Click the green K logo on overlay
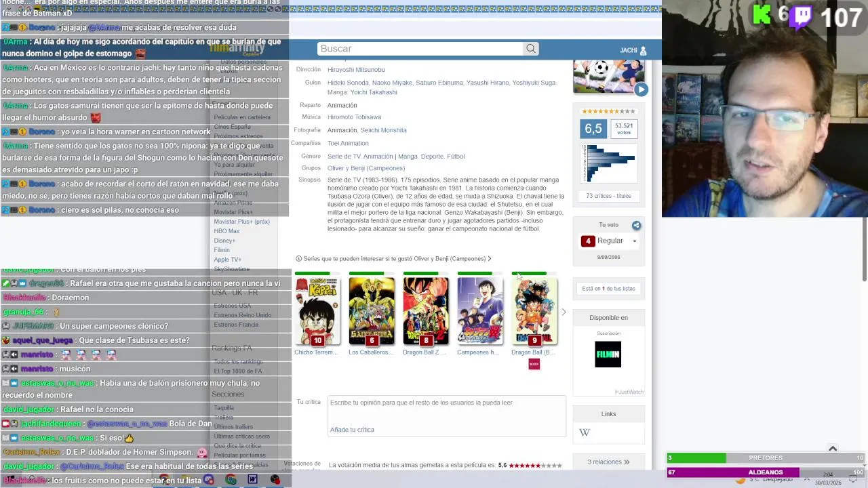Viewport: 868px width, 488px height. 763,14
